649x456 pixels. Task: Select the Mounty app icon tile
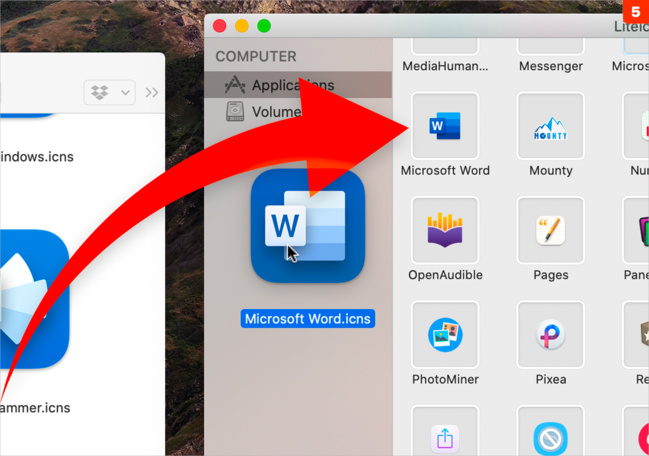pos(550,125)
